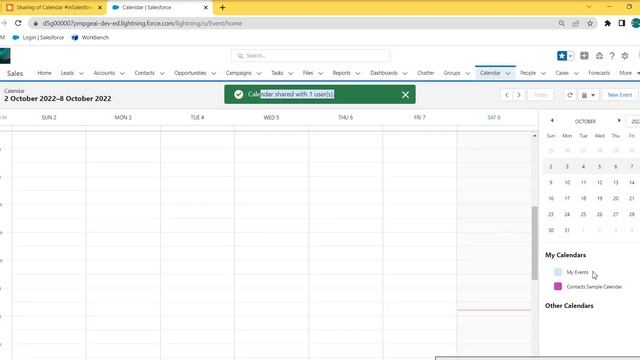This screenshot has width=640, height=360.
Task: Open the Contacts tab
Action: 144,73
